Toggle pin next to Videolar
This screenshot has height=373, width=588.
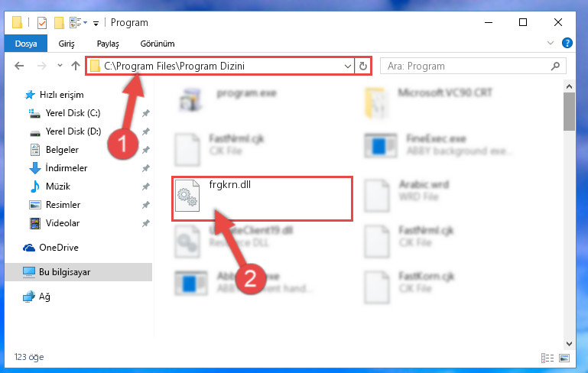(x=146, y=223)
